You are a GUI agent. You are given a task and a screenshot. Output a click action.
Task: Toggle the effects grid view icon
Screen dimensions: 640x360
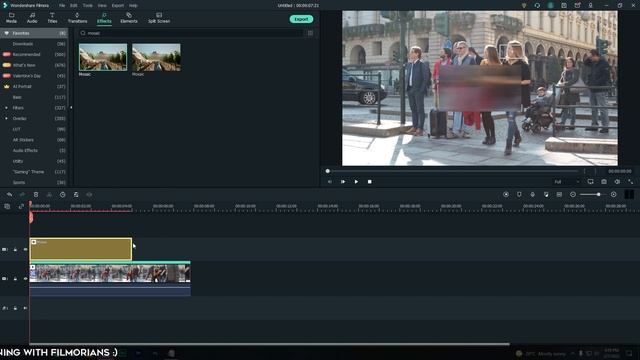[x=311, y=33]
